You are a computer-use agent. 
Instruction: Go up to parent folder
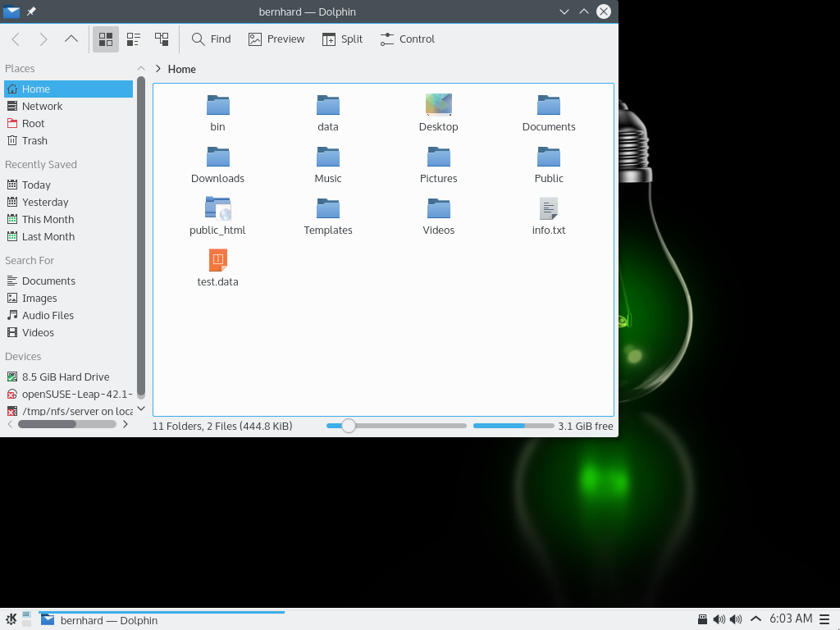(71, 39)
